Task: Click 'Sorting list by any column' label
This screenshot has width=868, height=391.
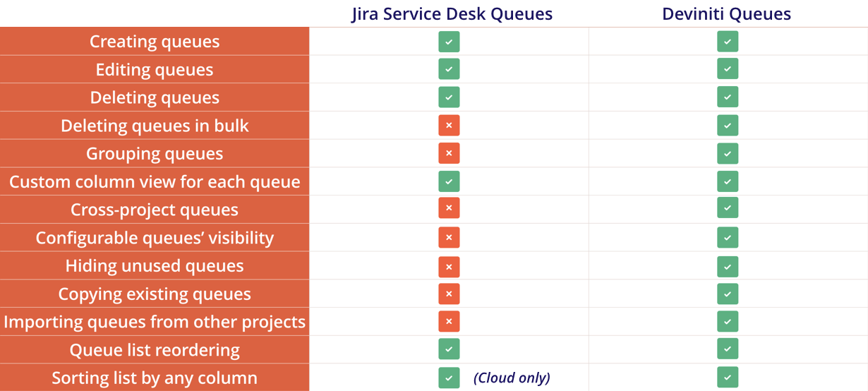Action: [155, 378]
